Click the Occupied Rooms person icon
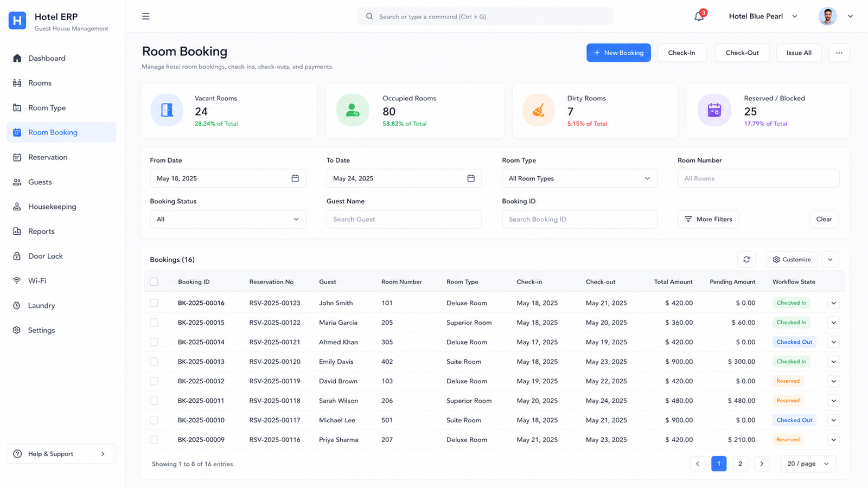 pos(353,110)
